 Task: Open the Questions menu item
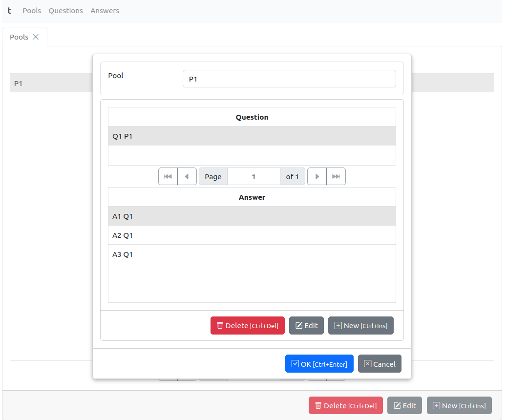tap(65, 11)
